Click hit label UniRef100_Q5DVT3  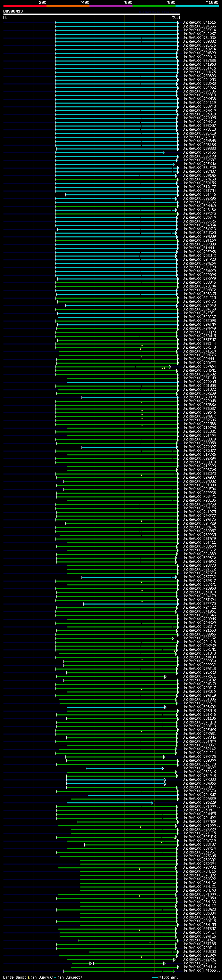(199, 106)
